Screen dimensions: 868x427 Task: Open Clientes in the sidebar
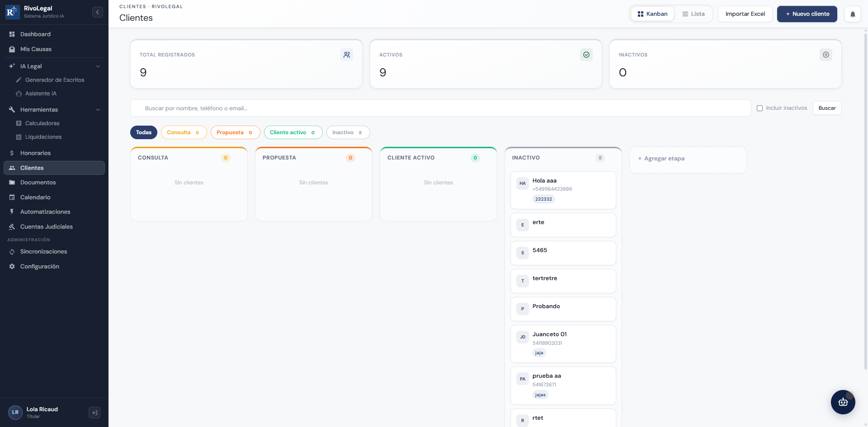click(54, 168)
